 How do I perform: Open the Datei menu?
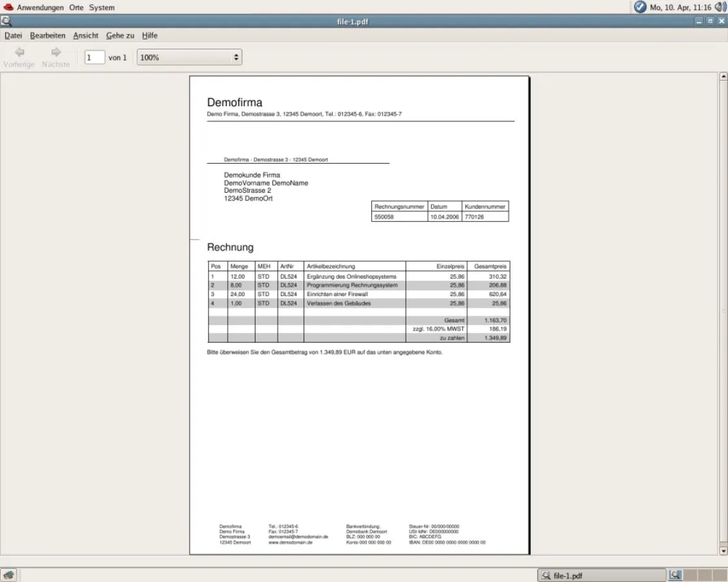tap(13, 36)
